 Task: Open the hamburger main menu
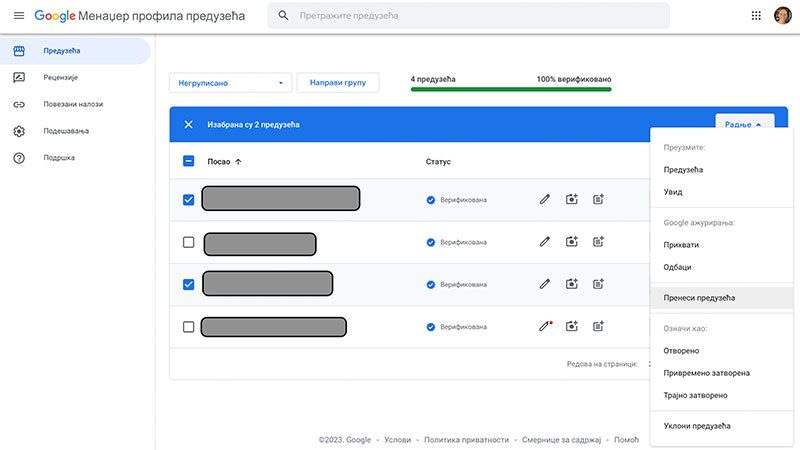[x=19, y=16]
